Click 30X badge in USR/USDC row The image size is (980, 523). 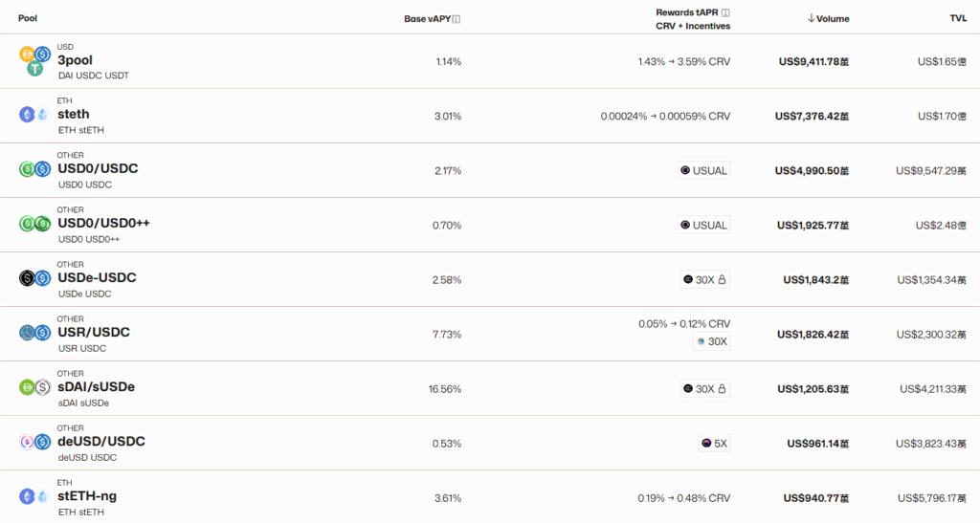click(x=711, y=341)
